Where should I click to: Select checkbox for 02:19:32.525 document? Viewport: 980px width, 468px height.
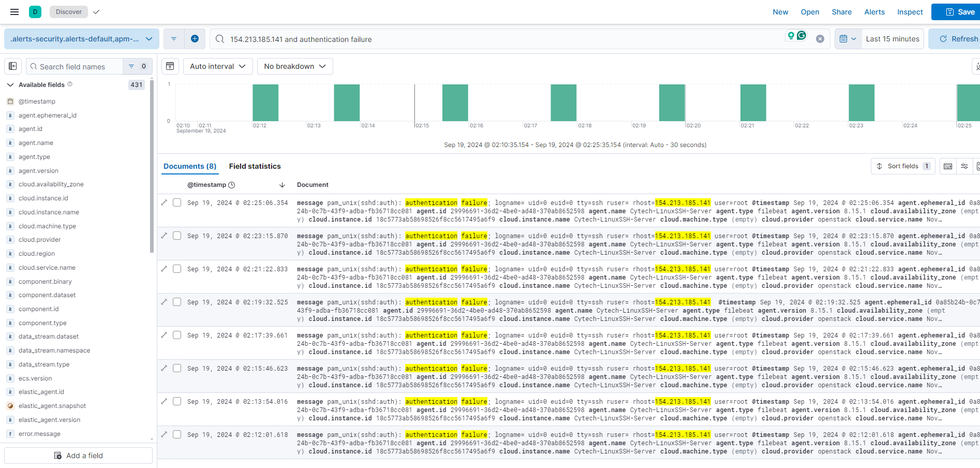click(177, 302)
